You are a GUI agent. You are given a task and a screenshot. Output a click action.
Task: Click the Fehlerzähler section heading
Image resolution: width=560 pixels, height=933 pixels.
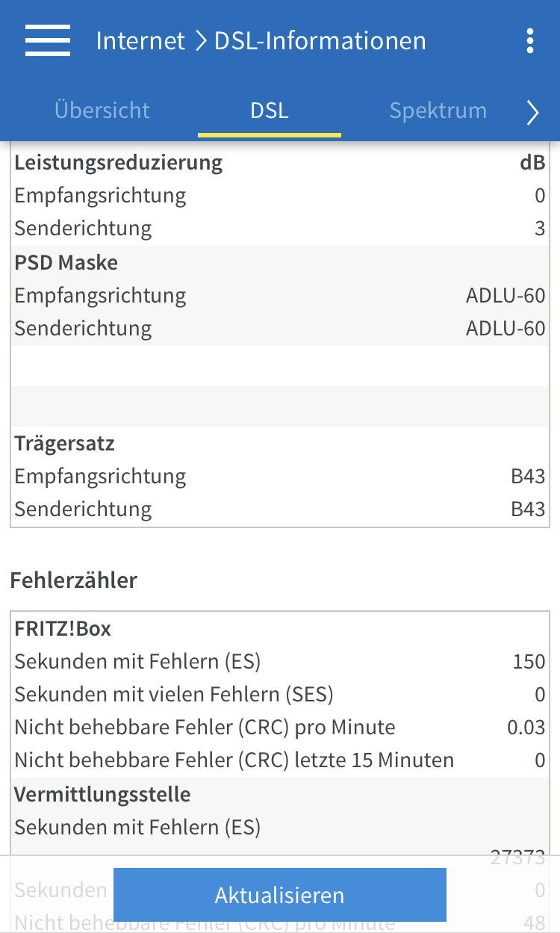tap(73, 580)
